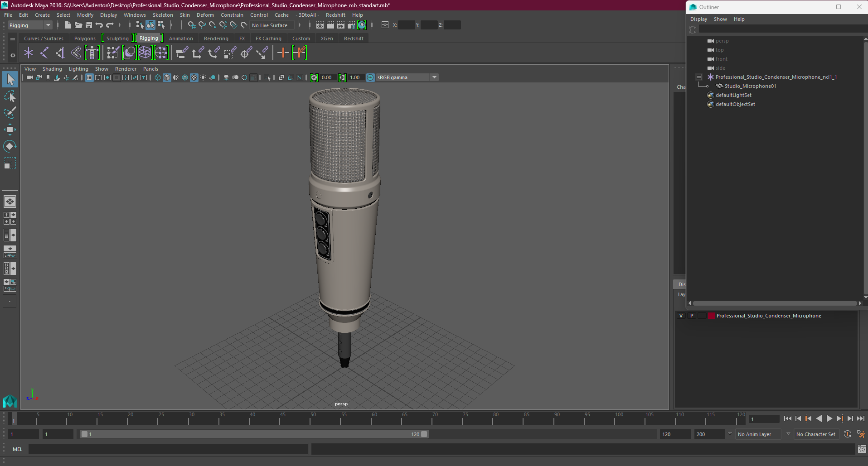Open the shelf tab selector menu icon
Screen dimensions: 868x466
click(13, 39)
